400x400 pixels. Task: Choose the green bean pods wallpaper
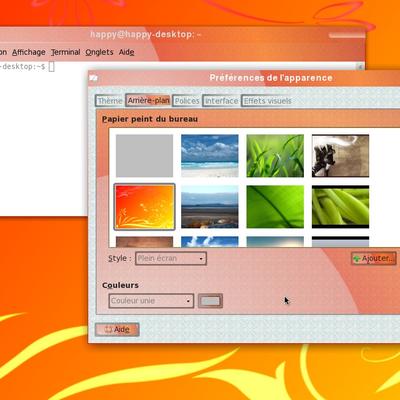[x=340, y=207]
